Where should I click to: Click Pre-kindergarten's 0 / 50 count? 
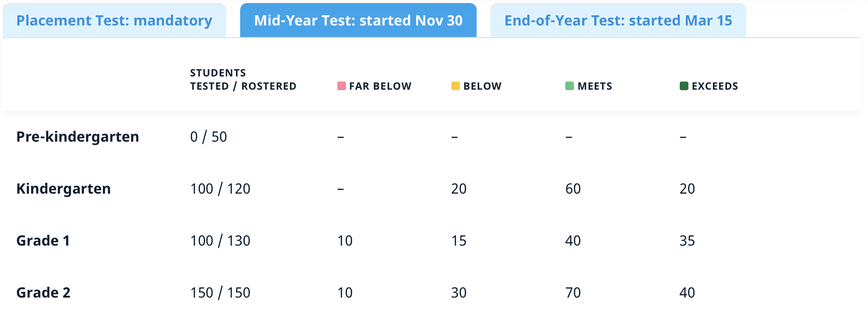[x=208, y=137]
